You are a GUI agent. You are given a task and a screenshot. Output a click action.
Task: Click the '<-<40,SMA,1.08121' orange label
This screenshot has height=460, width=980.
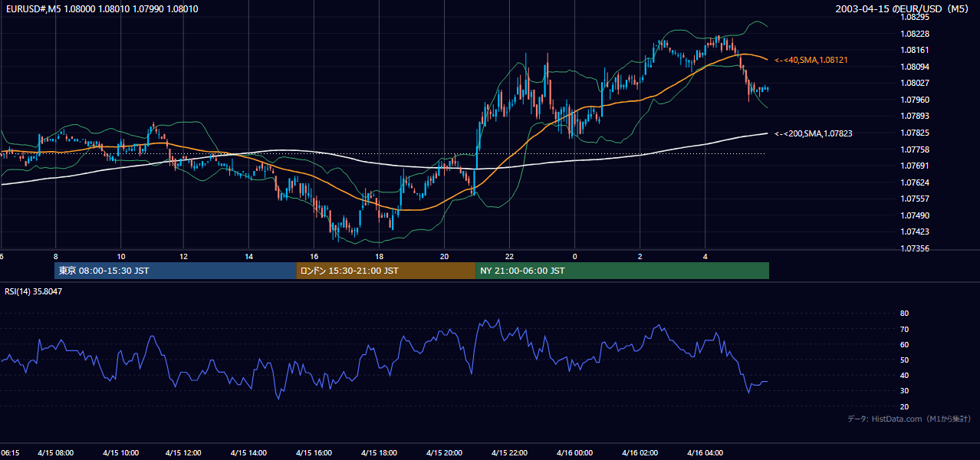click(811, 60)
